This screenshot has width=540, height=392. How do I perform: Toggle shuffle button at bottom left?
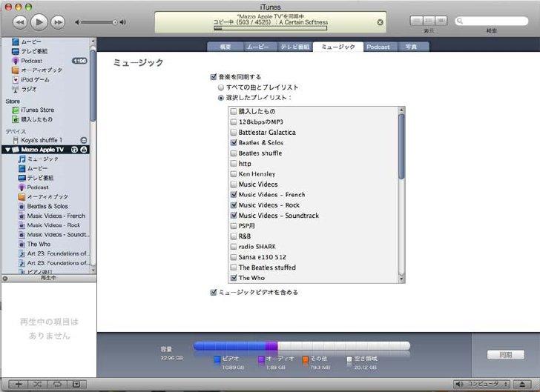click(38, 385)
